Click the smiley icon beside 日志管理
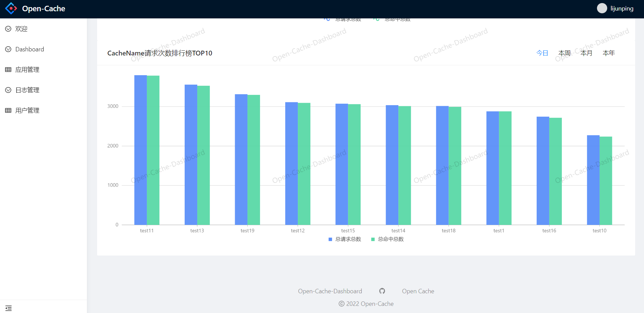Viewport: 644px width, 313px height. tap(8, 90)
